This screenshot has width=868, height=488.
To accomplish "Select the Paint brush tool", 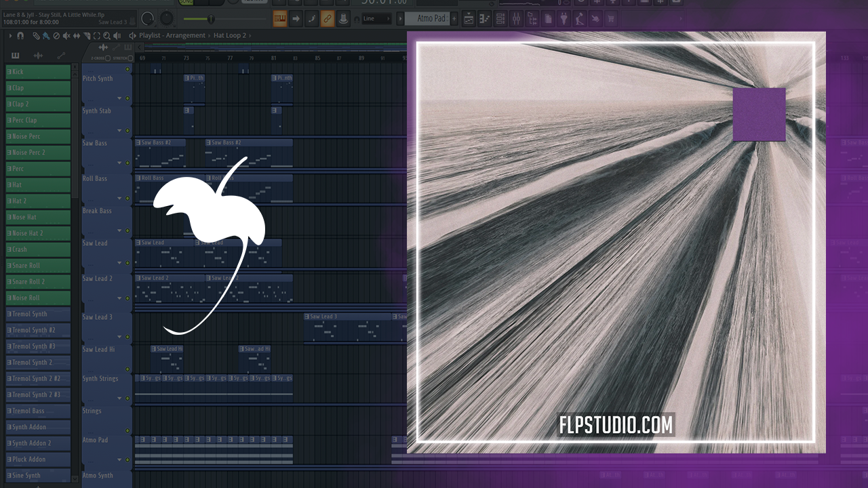I will pos(46,35).
